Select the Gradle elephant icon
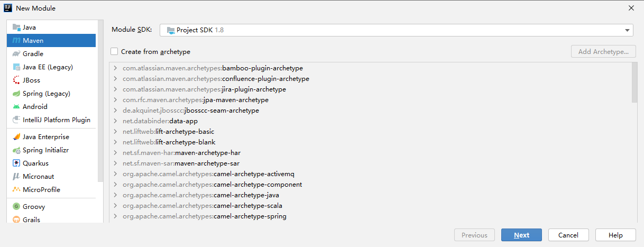This screenshot has height=247, width=644. pyautogui.click(x=16, y=54)
